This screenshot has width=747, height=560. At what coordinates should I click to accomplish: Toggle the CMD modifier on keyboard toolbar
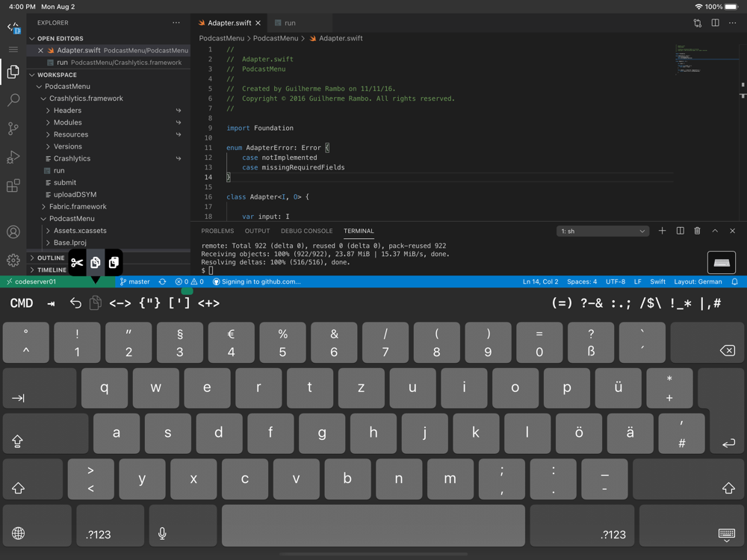[x=22, y=303]
